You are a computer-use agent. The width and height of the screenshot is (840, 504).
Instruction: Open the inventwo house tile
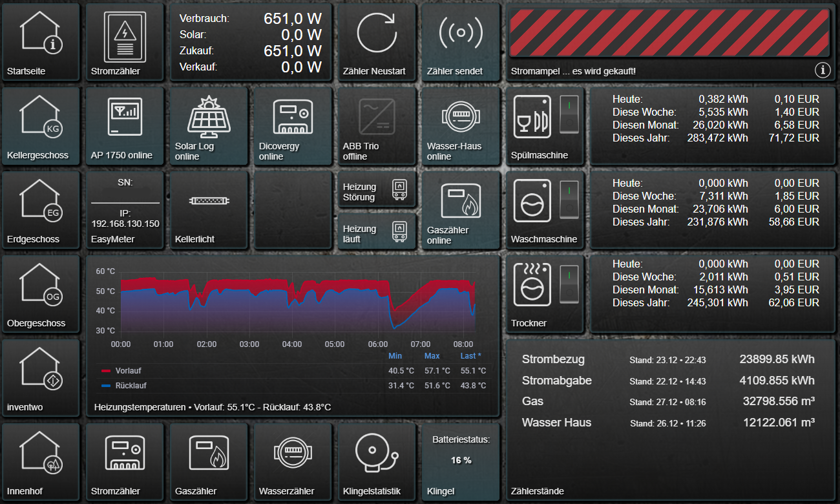pyautogui.click(x=41, y=378)
